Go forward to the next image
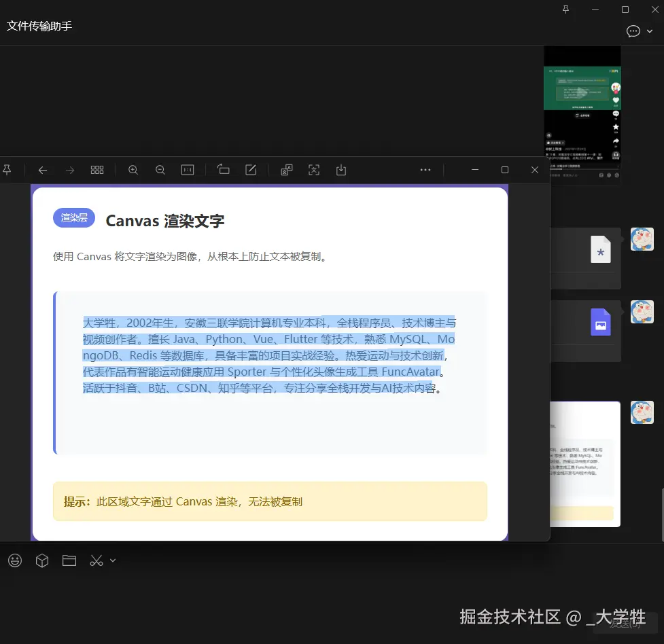The image size is (664, 644). click(70, 170)
